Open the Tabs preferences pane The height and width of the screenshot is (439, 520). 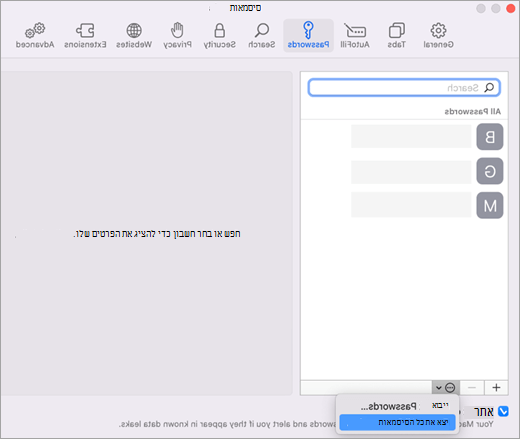pos(396,35)
